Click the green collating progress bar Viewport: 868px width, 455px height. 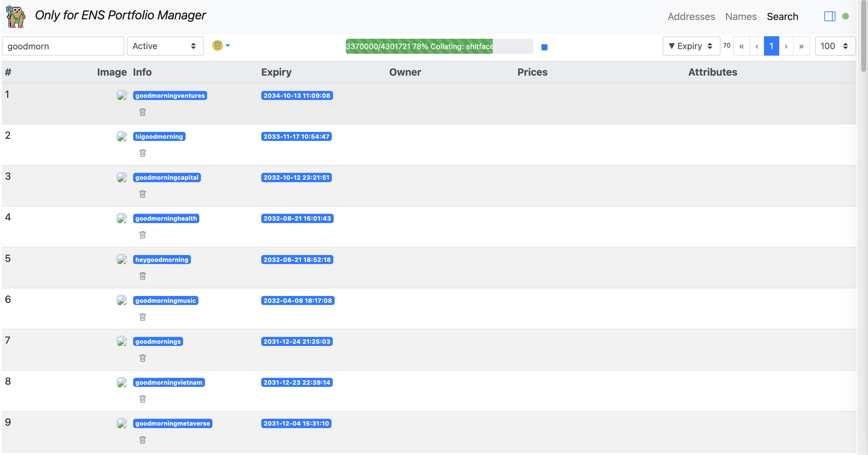[x=419, y=46]
